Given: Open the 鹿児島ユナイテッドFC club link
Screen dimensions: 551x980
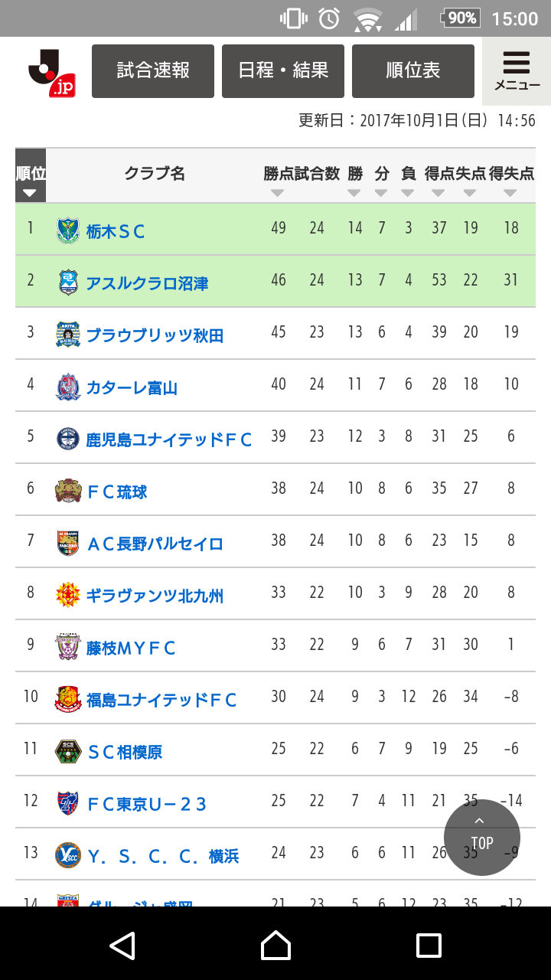Looking at the screenshot, I should coord(169,439).
